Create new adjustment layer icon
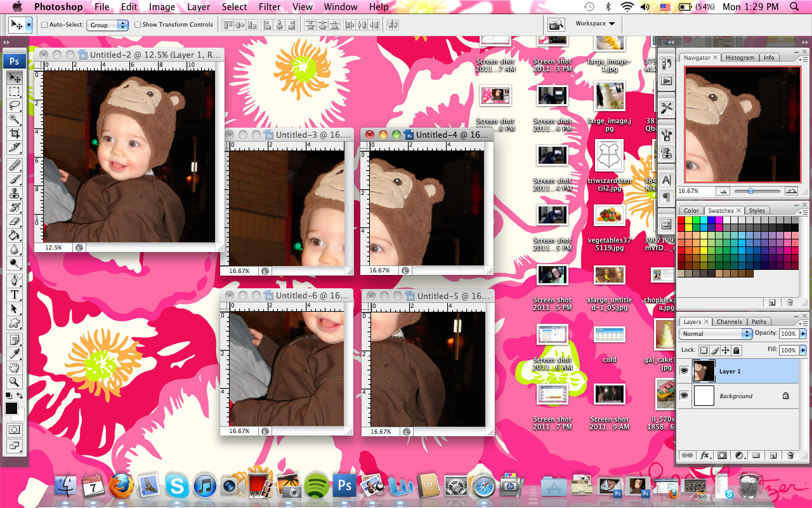The image size is (812, 508). (739, 455)
